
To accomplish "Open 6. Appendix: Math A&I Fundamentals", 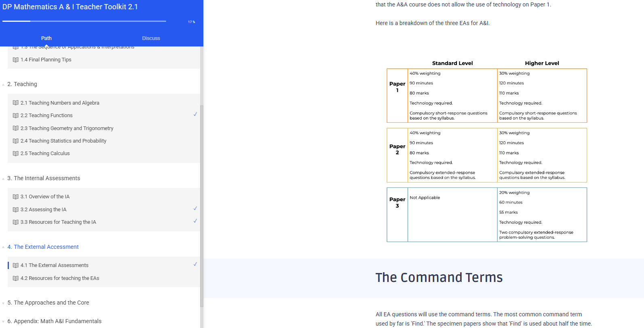I will [57, 321].
